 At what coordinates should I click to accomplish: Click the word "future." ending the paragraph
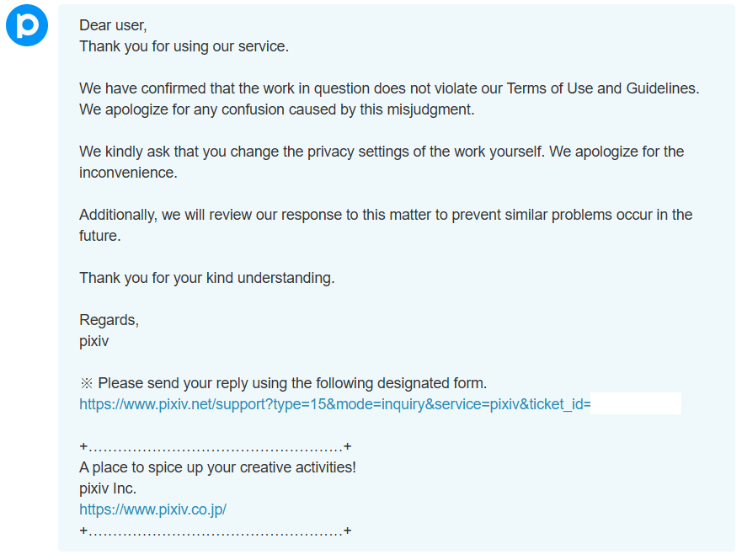(100, 236)
